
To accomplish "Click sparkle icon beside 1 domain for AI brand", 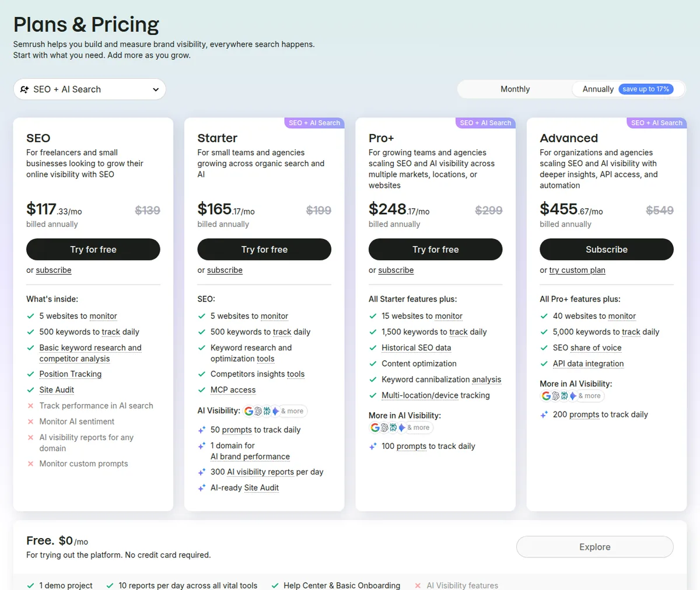I will [202, 446].
